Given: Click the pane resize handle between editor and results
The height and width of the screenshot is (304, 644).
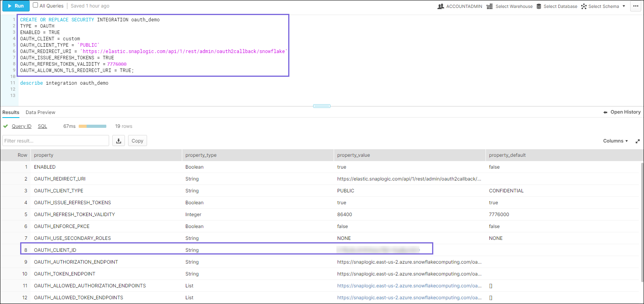Looking at the screenshot, I should (321, 106).
